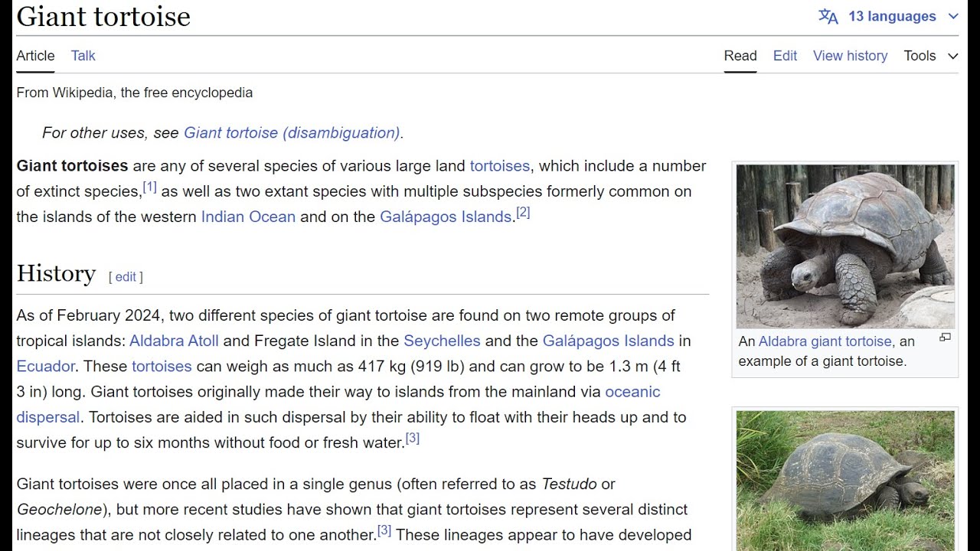Follow the Seychelles link

tap(442, 341)
